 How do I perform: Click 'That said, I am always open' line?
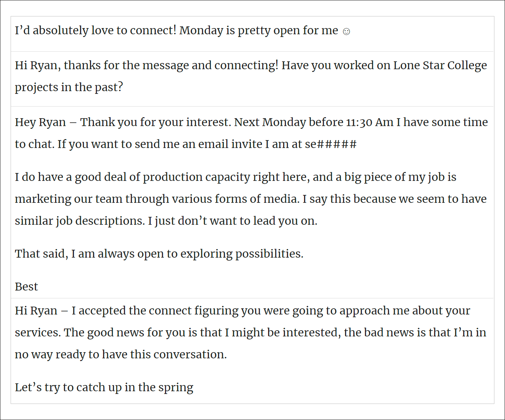[159, 254]
